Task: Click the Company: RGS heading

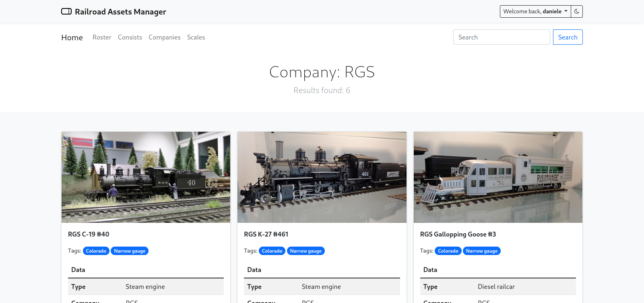Action: 322,72
